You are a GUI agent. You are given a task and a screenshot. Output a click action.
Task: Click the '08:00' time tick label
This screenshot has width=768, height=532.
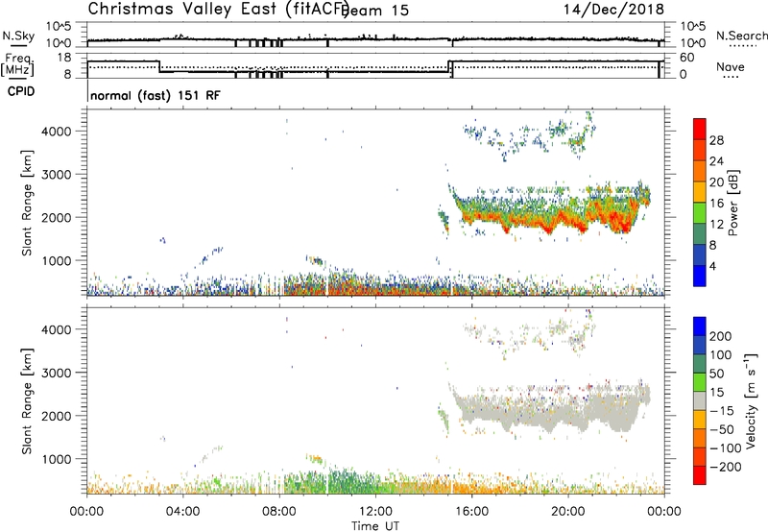[279, 512]
